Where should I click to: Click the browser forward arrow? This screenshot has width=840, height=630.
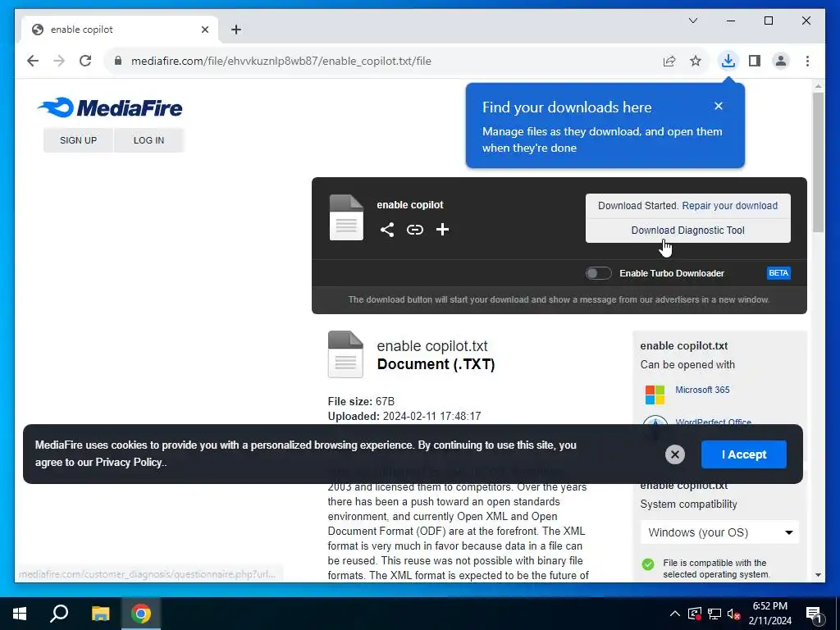[x=59, y=61]
